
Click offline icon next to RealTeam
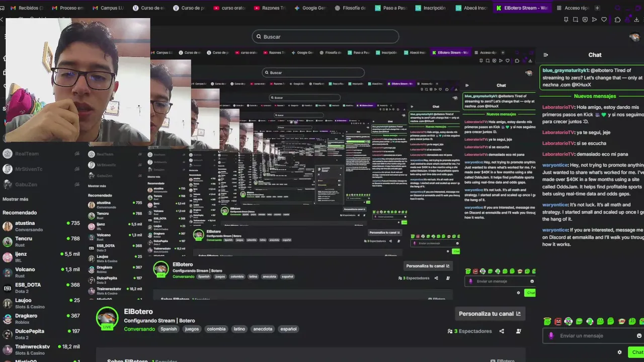(77, 154)
